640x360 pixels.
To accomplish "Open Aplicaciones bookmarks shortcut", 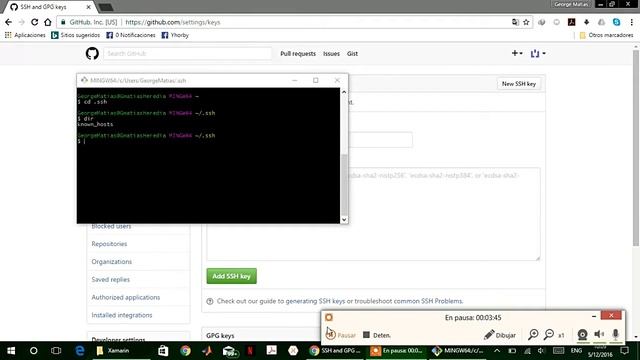I will (25, 35).
